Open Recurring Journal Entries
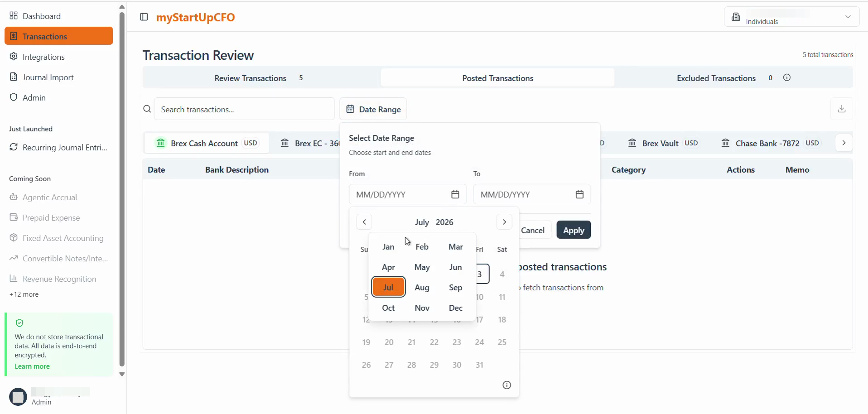 coord(59,147)
